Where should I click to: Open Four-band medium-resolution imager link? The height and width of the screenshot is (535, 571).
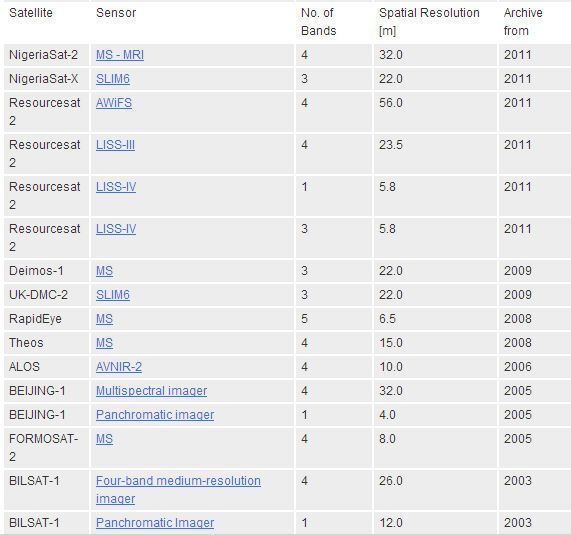pos(178,489)
